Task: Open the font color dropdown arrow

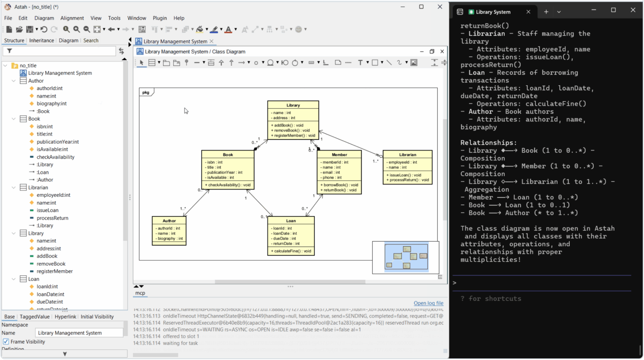Action: (x=235, y=29)
